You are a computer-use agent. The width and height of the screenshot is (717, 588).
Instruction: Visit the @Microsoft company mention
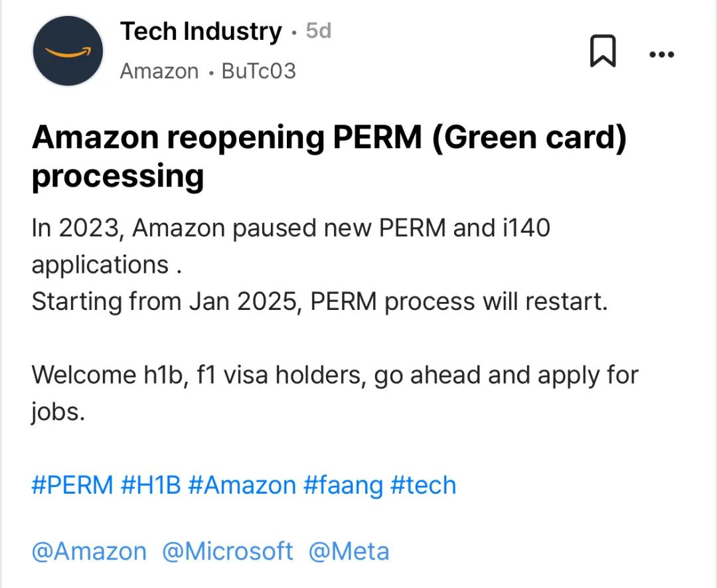(228, 551)
